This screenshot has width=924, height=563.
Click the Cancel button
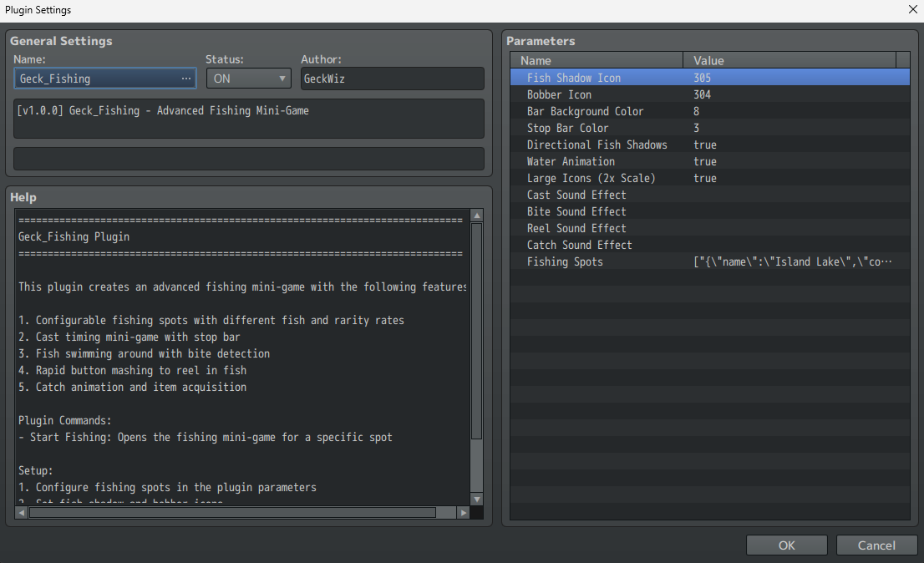tap(876, 545)
